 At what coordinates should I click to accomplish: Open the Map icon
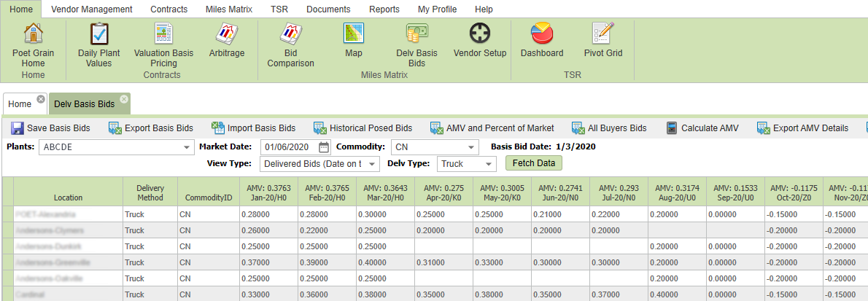coord(354,34)
